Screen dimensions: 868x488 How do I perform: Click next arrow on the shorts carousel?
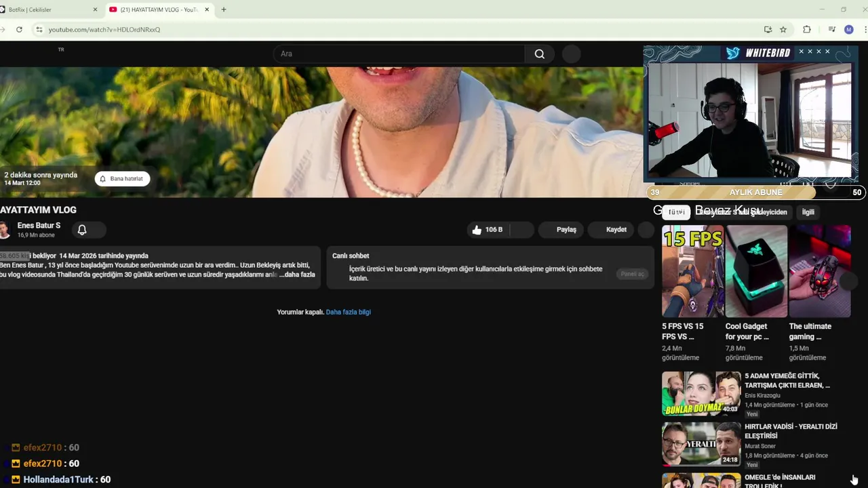click(x=850, y=281)
